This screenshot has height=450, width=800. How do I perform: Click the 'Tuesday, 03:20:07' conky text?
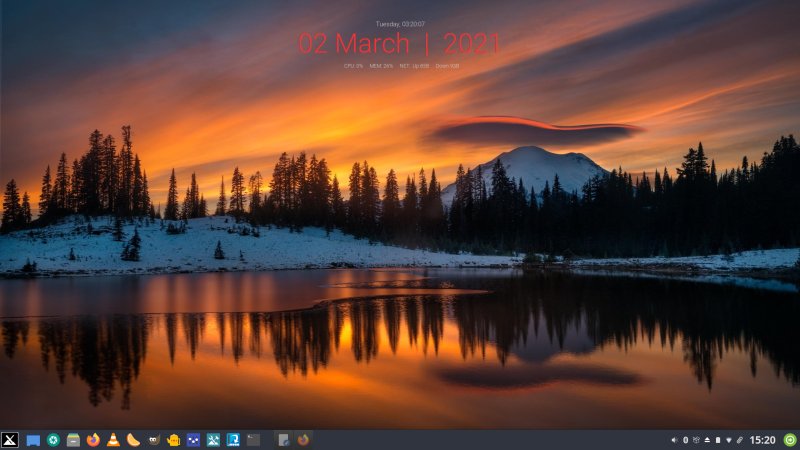[x=401, y=24]
